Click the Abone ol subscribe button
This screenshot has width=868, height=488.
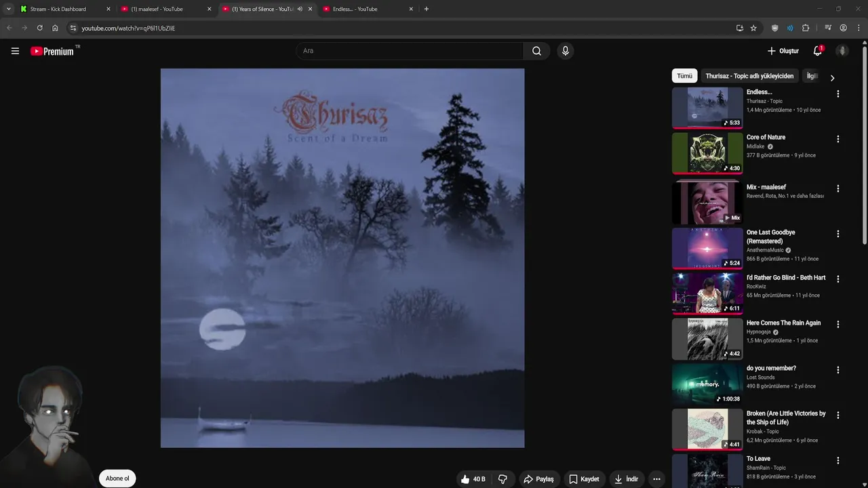click(117, 479)
